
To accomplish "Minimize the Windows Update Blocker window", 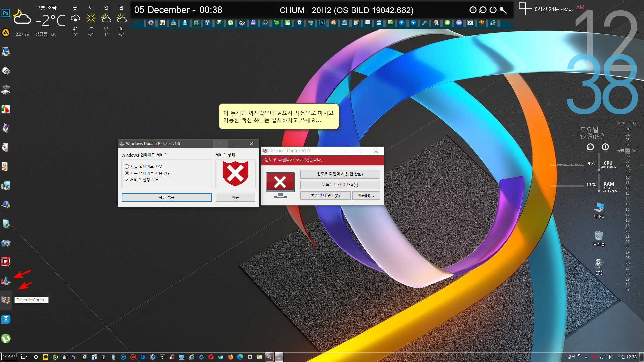I will point(220,144).
